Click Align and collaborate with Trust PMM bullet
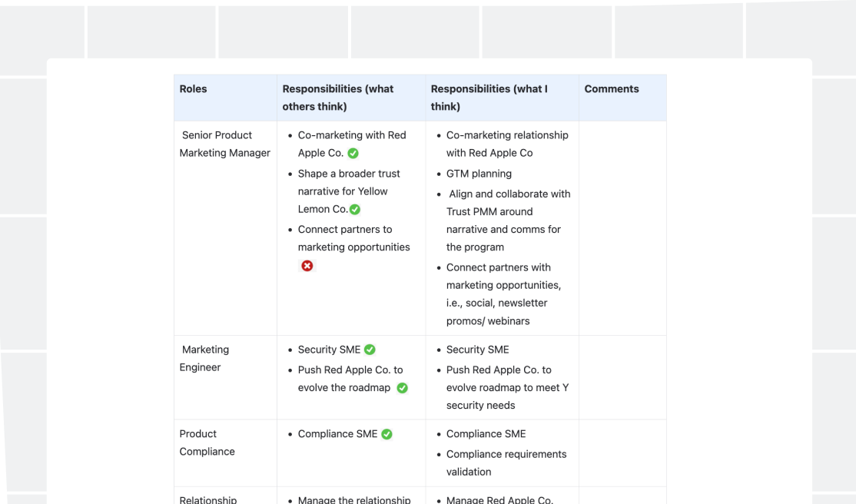 508,220
